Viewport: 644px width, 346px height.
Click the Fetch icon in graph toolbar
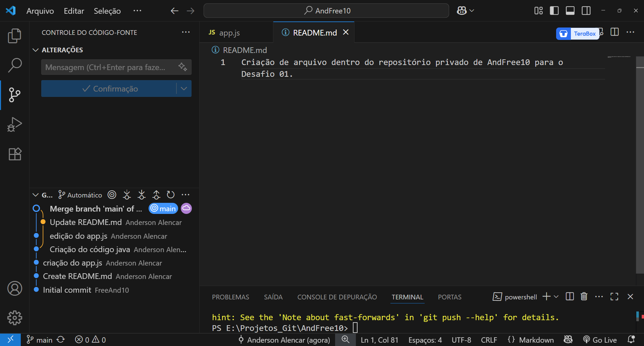pos(127,195)
